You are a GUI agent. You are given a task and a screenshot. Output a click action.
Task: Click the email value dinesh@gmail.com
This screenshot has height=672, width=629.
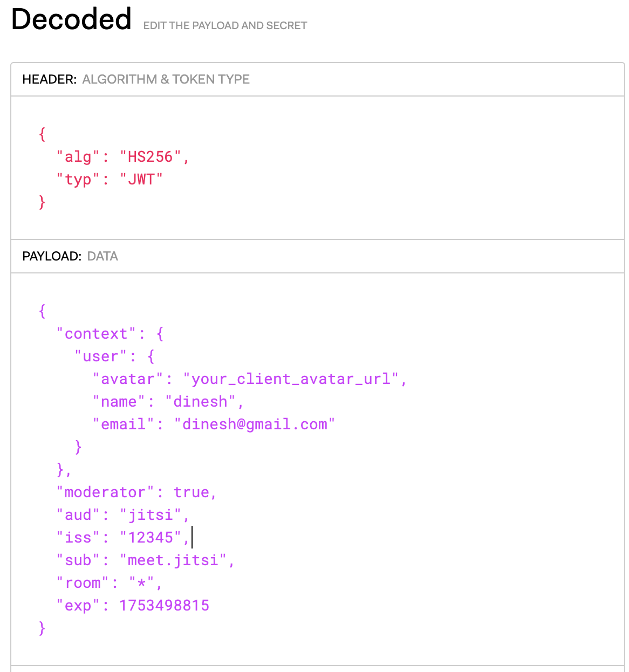pyautogui.click(x=255, y=424)
